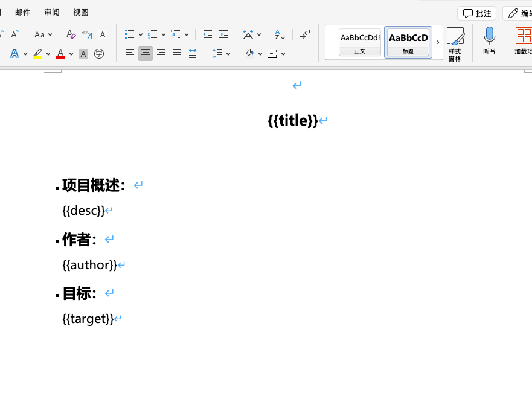
Task: Shrink font size with small A icon
Action: tap(15, 34)
